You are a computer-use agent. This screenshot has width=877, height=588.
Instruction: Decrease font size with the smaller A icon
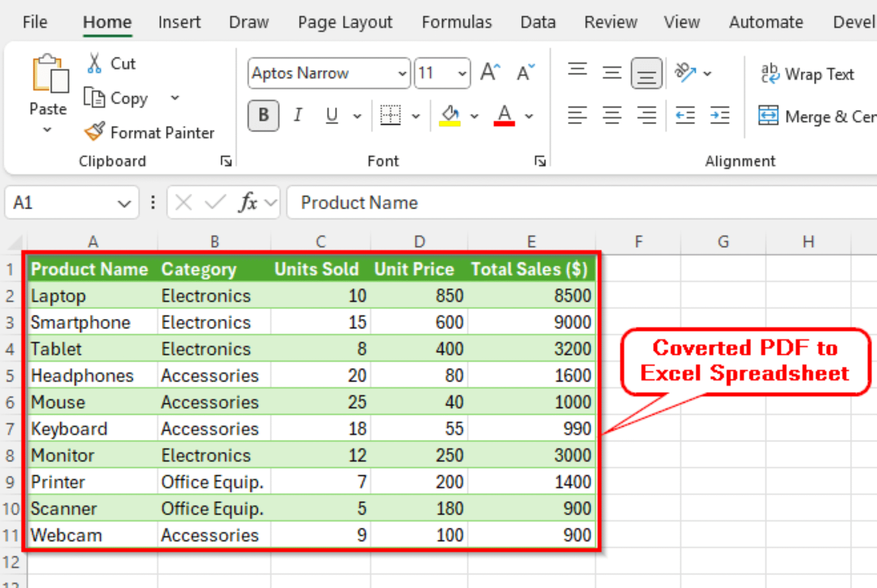click(525, 72)
